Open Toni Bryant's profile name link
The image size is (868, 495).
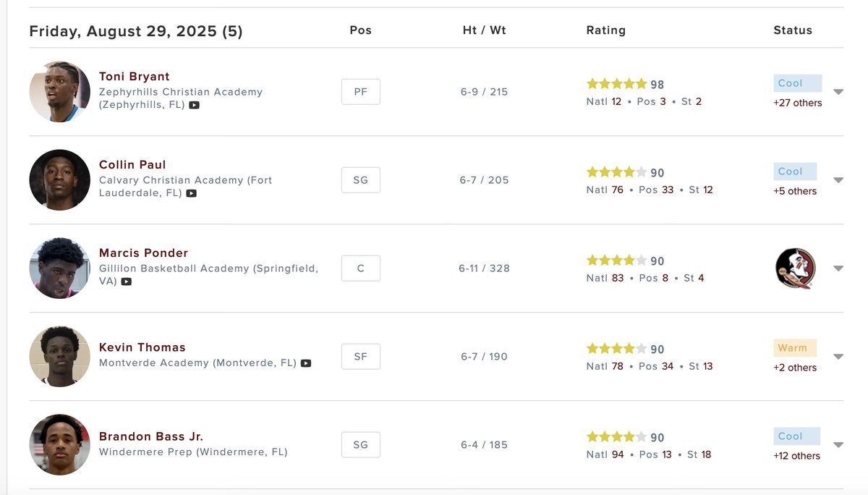click(135, 77)
